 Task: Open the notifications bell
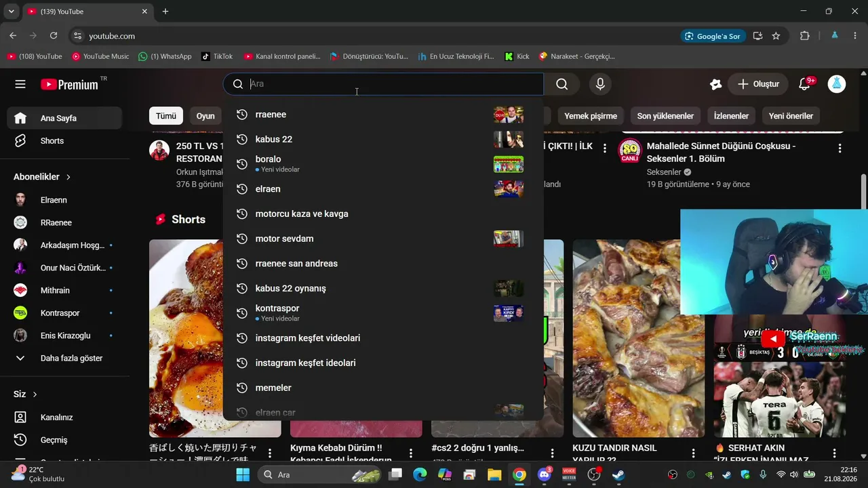pyautogui.click(x=805, y=84)
